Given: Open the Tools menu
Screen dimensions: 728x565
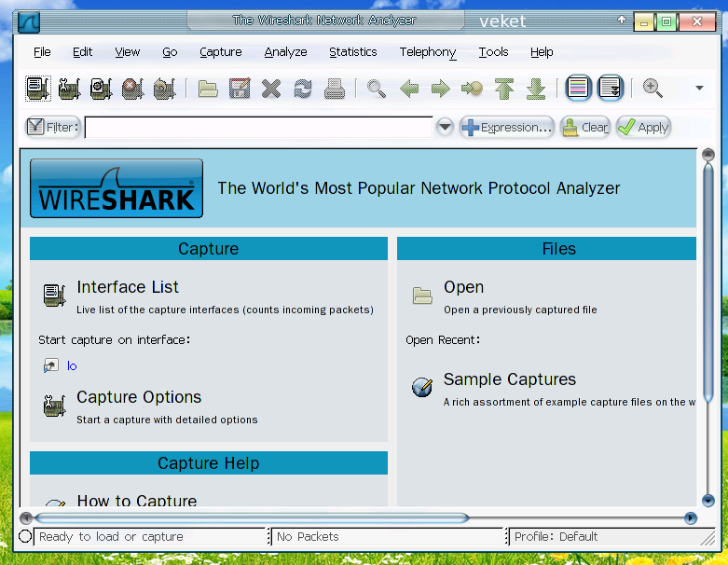Looking at the screenshot, I should pyautogui.click(x=493, y=52).
